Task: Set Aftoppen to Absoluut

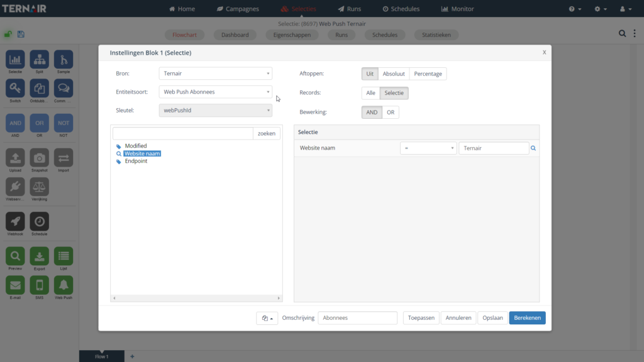Action: point(394,74)
